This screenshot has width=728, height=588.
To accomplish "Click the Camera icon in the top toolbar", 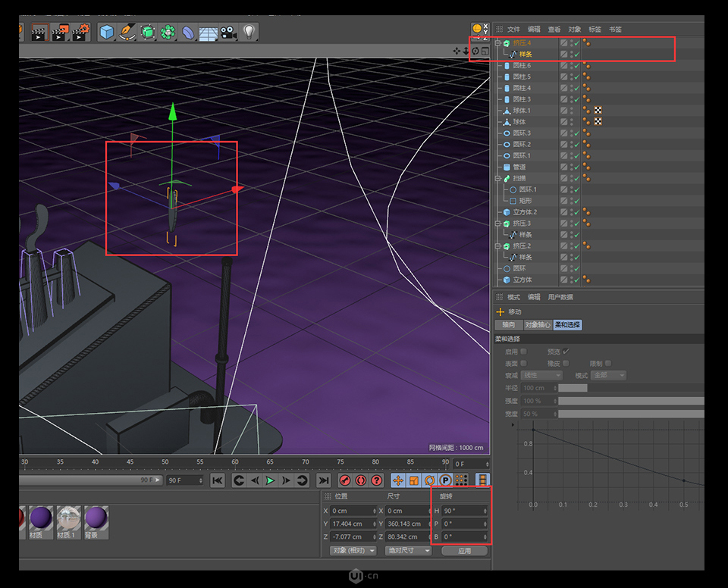I will [x=227, y=32].
